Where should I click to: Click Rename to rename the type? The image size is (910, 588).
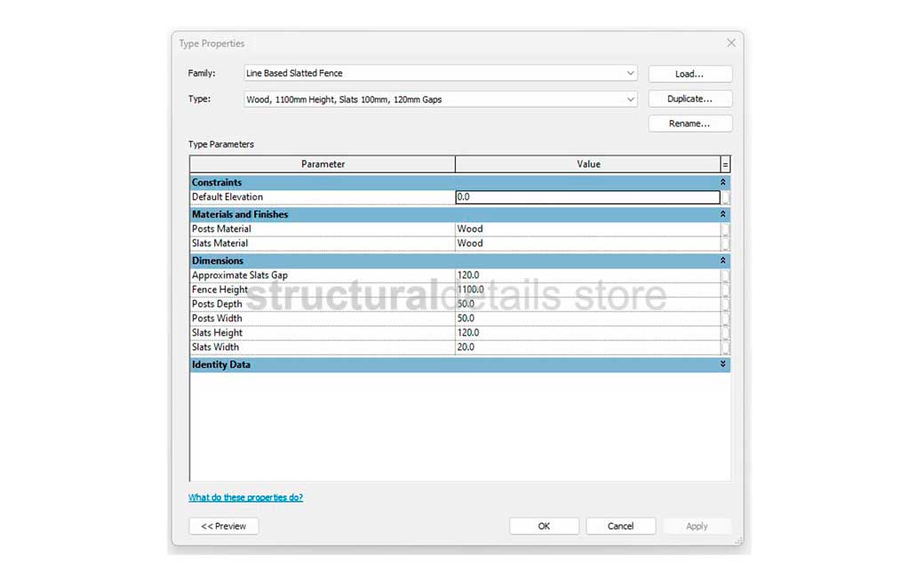690,123
